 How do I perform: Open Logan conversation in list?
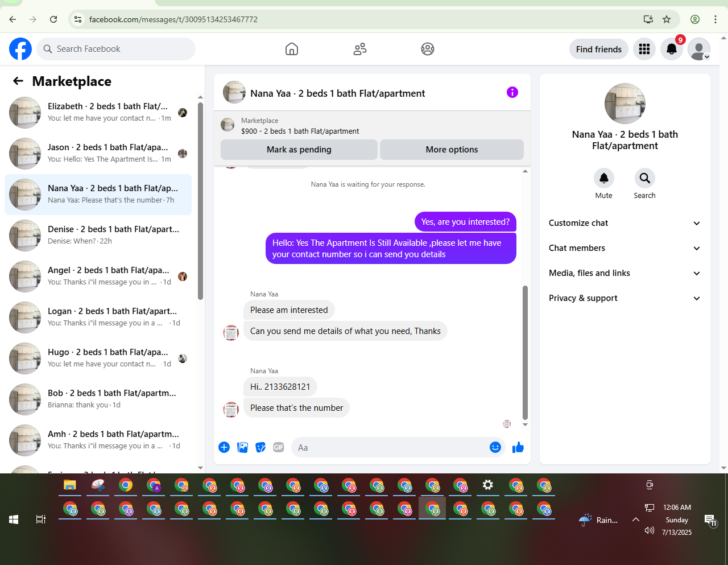tap(98, 317)
